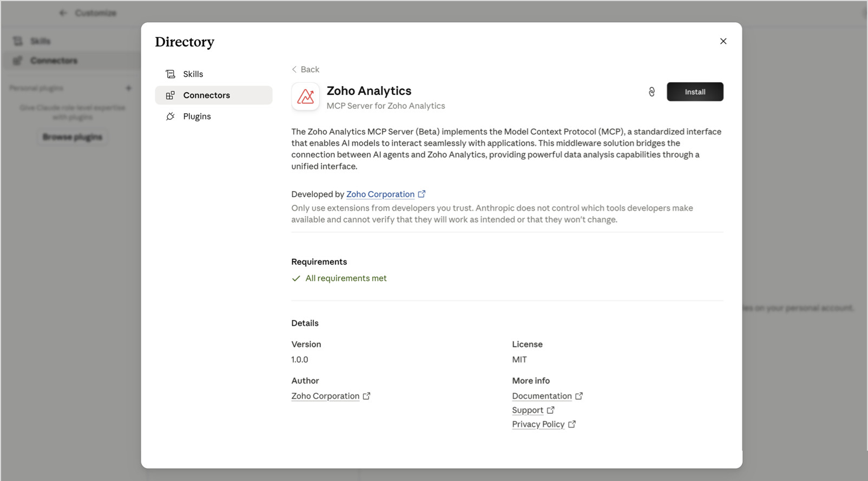Open the Author Zoho Corporation link
This screenshot has height=481, width=868.
click(325, 396)
